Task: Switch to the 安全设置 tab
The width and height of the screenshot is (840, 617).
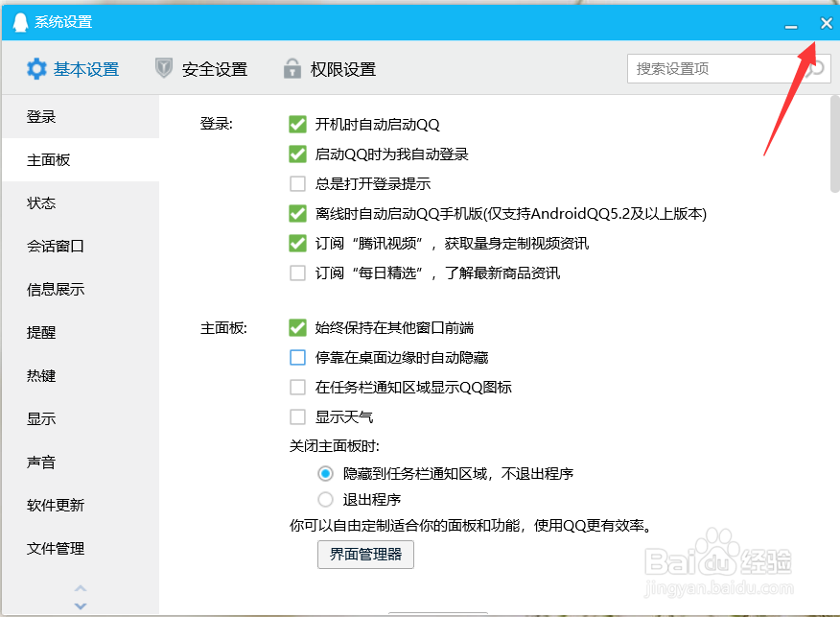Action: [201, 69]
